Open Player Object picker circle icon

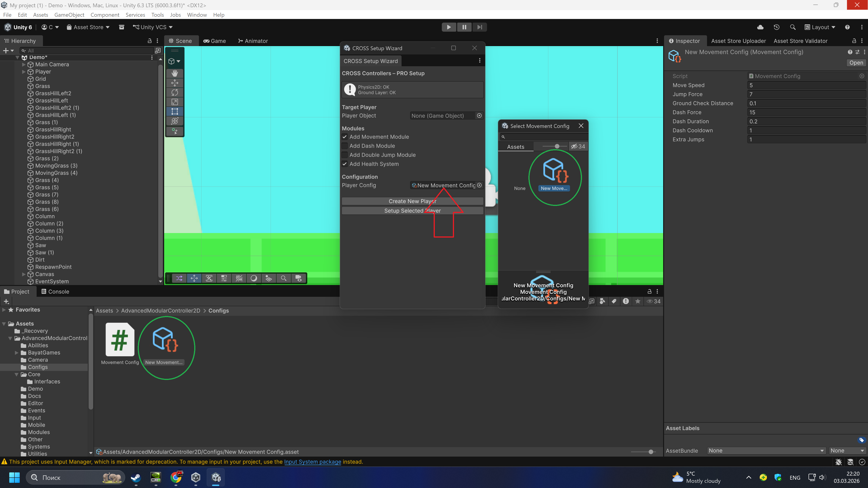479,116
